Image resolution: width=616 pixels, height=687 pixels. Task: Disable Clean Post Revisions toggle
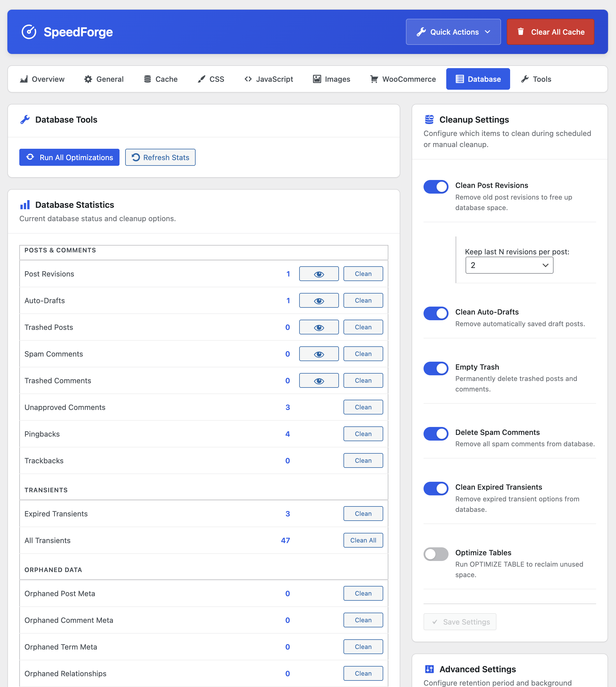[435, 187]
